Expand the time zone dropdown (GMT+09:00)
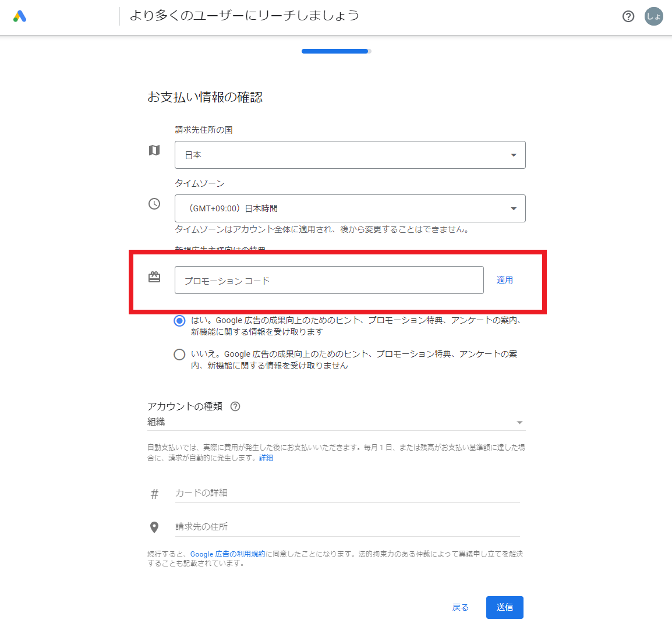 pos(350,208)
